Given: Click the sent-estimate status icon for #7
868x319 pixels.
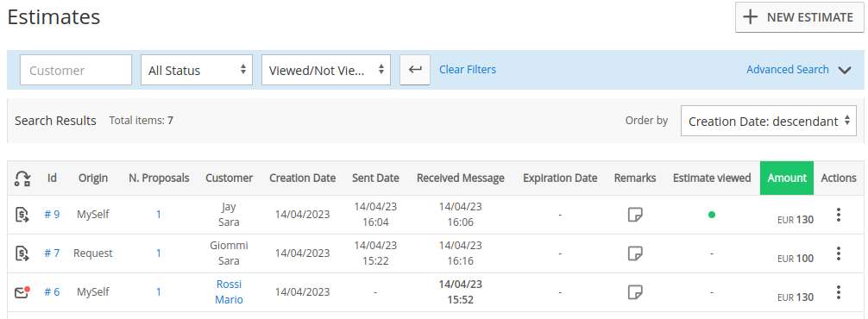Looking at the screenshot, I should 22,253.
